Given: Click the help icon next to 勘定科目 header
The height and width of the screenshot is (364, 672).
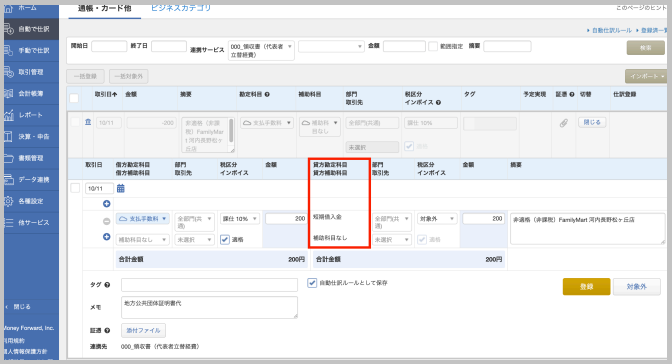Looking at the screenshot, I should pyautogui.click(x=267, y=94).
